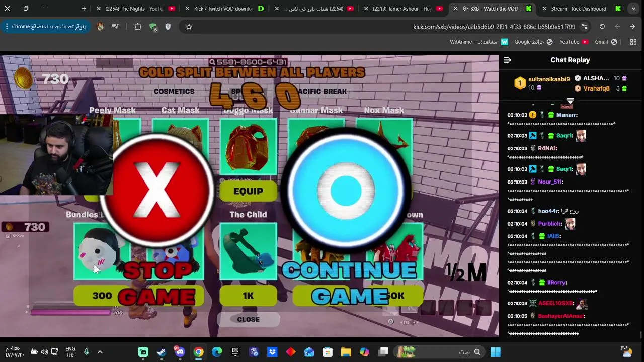Expand the chat leaderboard handle
644x362 pixels.
pyautogui.click(x=570, y=101)
